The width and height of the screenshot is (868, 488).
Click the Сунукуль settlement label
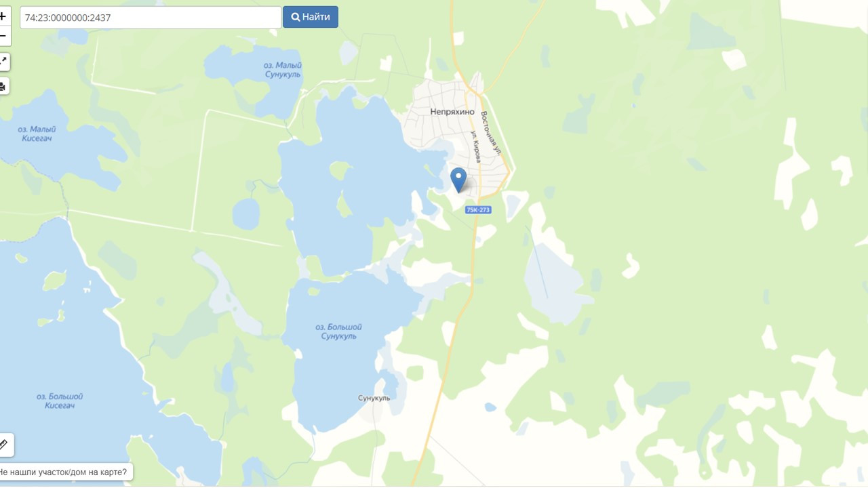click(x=374, y=398)
